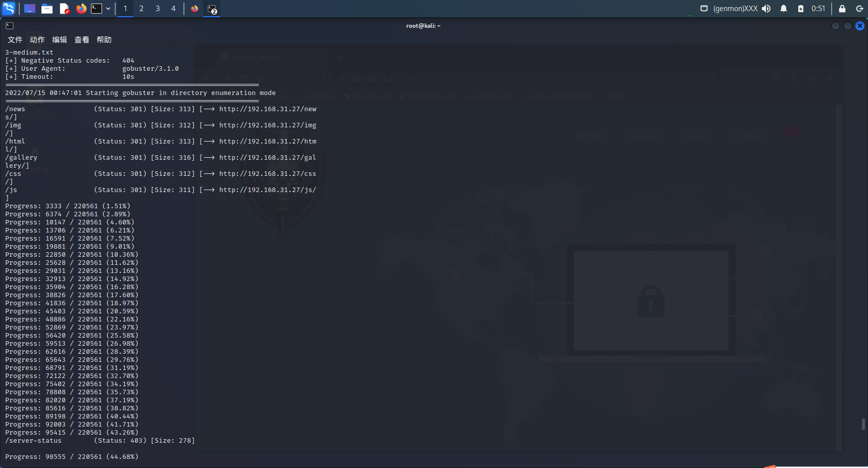Click the User Agent gobuster/3.1.0 value

pyautogui.click(x=151, y=69)
